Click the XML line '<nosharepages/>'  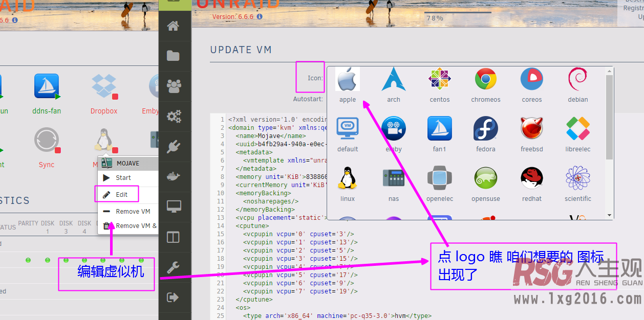coord(272,201)
